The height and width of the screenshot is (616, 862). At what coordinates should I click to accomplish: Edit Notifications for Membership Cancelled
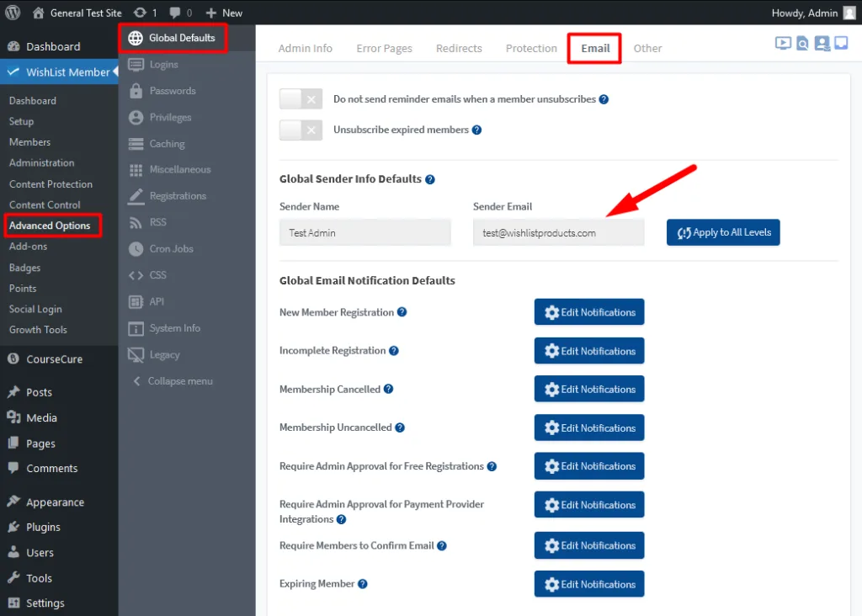[x=588, y=389]
